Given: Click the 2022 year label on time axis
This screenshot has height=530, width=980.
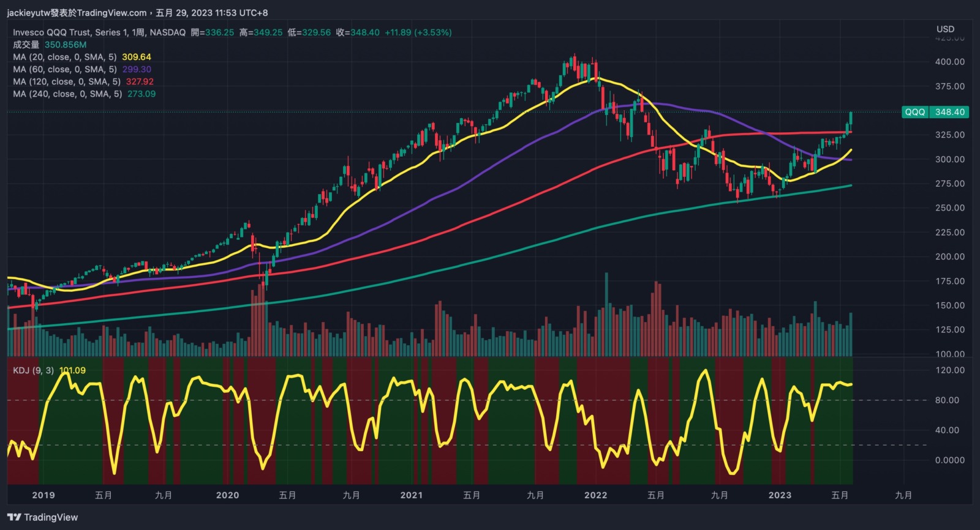Looking at the screenshot, I should coord(595,495).
